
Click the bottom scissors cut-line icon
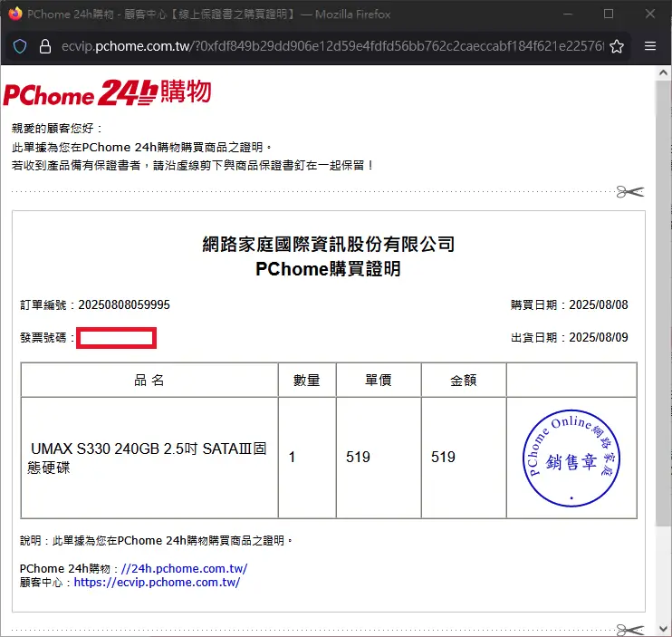coord(629,628)
